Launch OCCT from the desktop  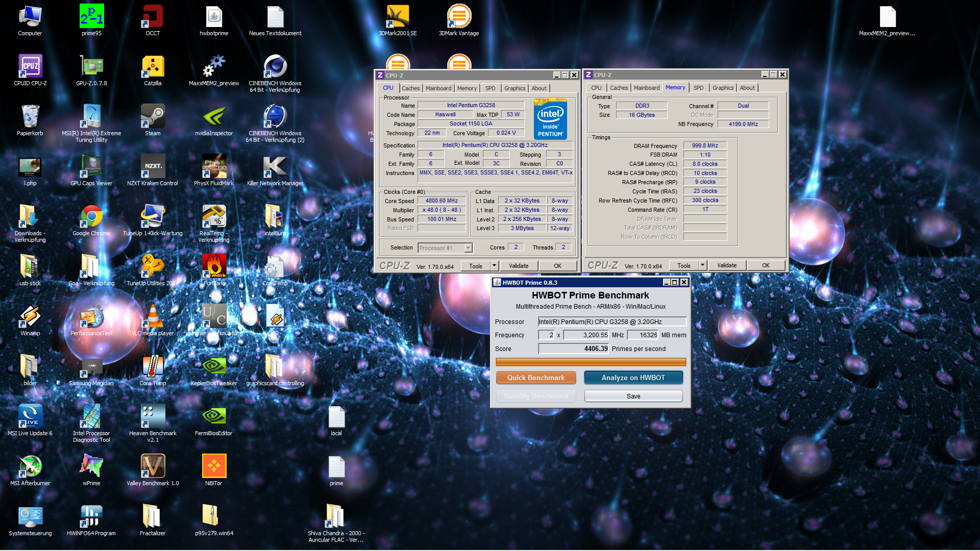coord(153,20)
